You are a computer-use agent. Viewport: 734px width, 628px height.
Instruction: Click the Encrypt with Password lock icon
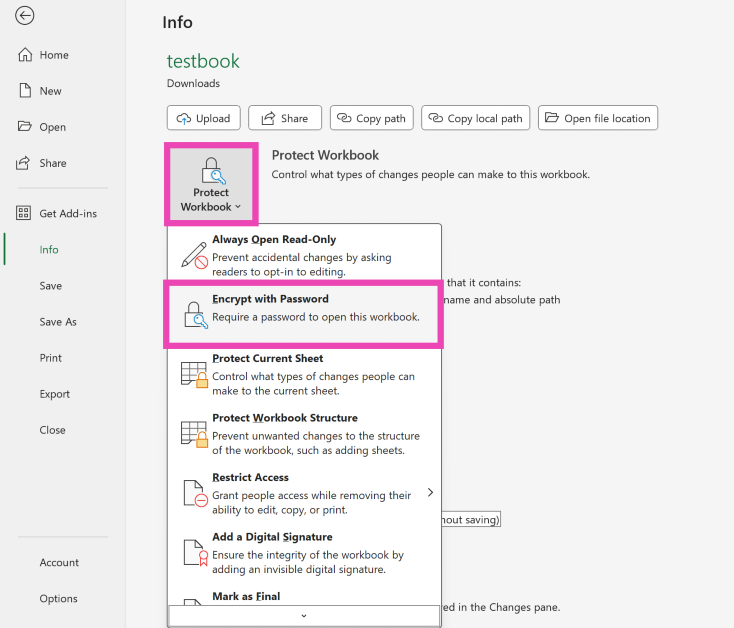pos(194,314)
